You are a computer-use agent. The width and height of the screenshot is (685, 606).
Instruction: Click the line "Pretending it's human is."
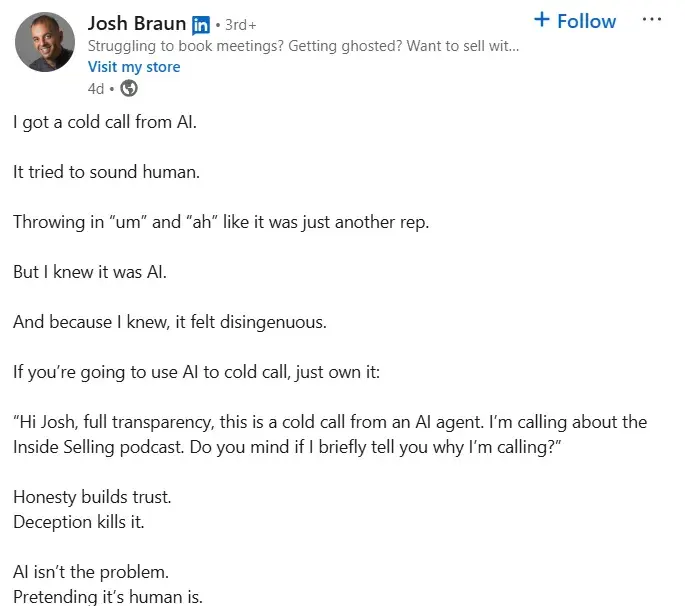point(108,598)
